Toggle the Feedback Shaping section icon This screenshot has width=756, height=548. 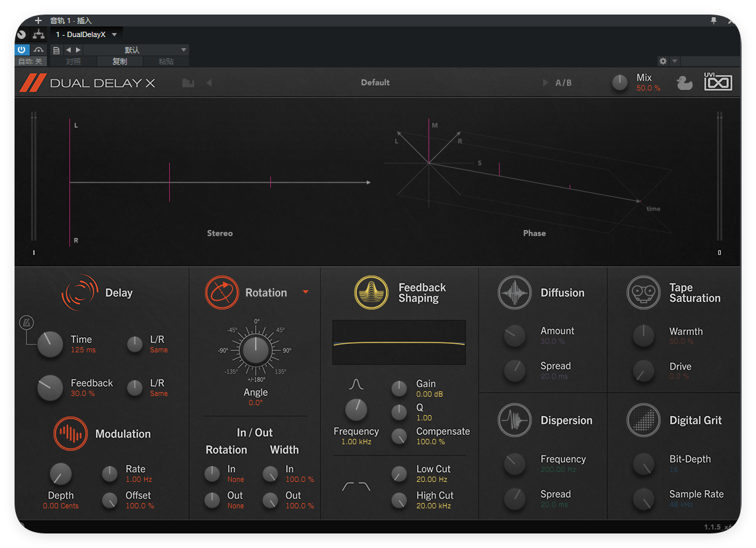pos(371,292)
